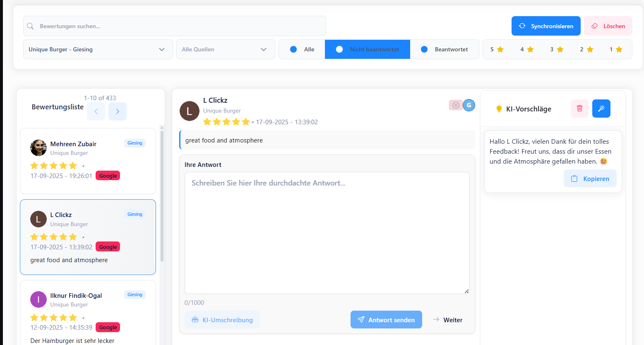Click the review list vertical scrollbar
The width and height of the screenshot is (644, 345).
tap(162, 195)
